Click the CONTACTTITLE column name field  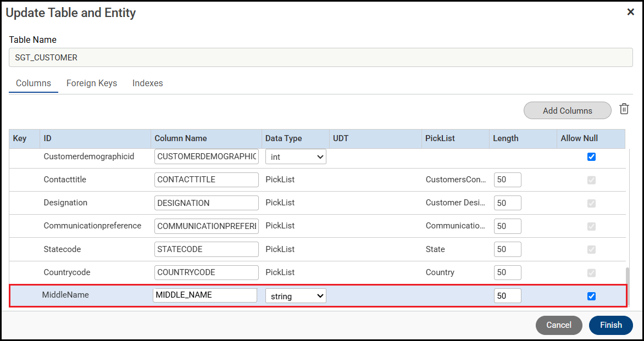(206, 180)
